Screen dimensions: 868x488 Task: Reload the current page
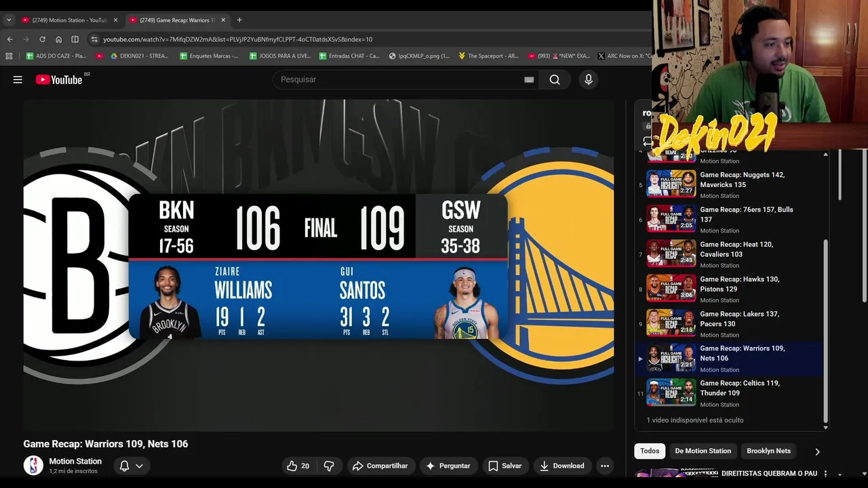[x=42, y=39]
